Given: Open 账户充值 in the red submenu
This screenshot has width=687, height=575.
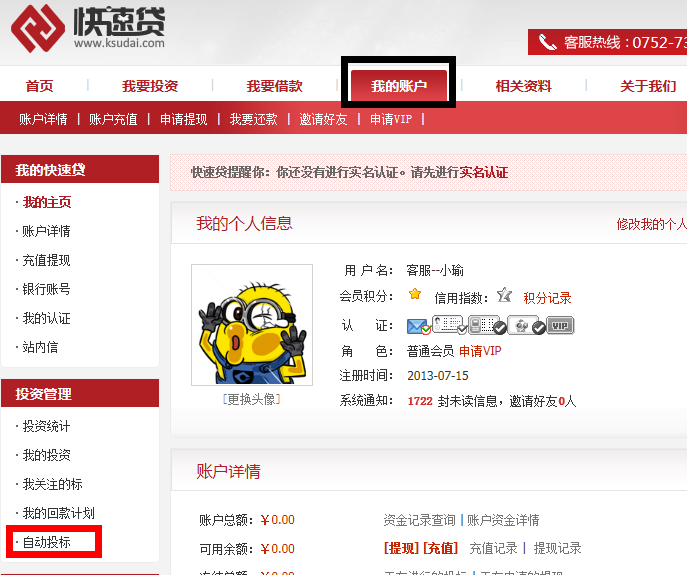Looking at the screenshot, I should tap(113, 119).
